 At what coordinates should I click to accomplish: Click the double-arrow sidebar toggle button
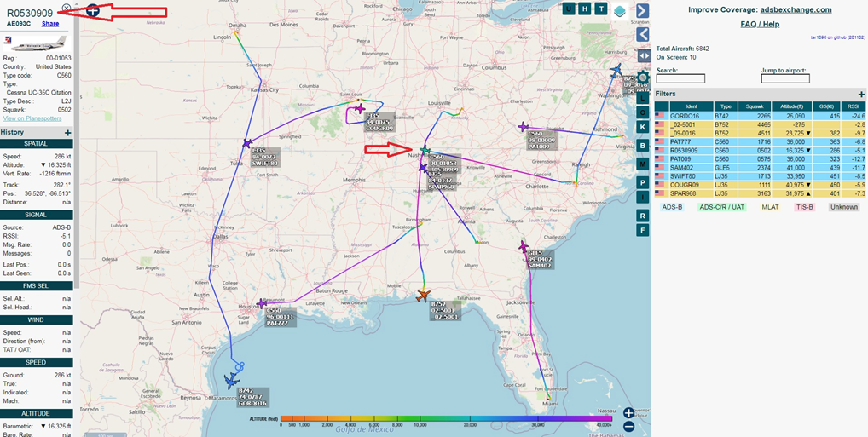644,56
